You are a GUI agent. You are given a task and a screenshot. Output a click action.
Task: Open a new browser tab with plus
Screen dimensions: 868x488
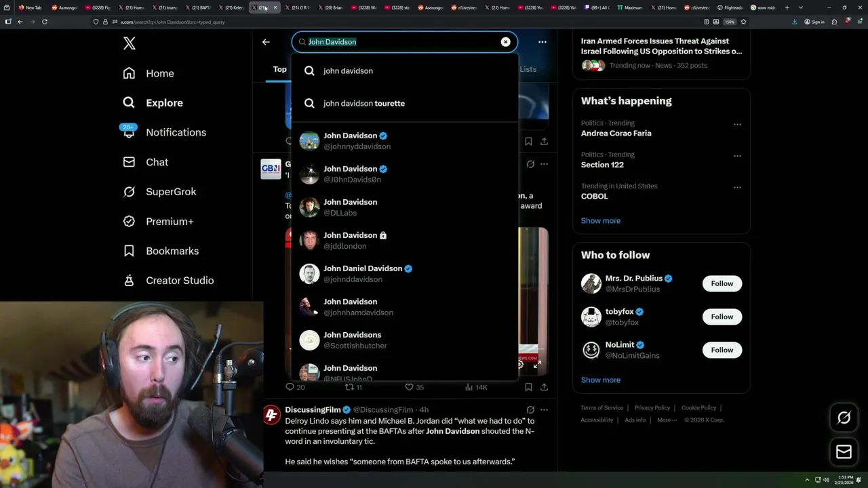[x=787, y=7]
